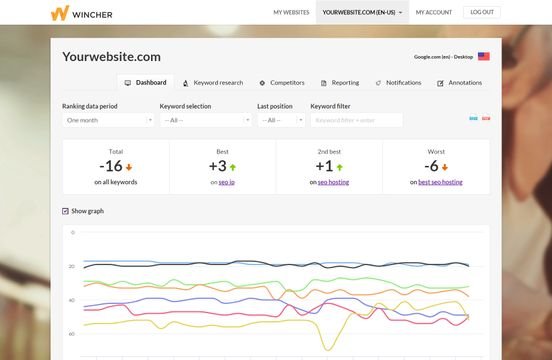Click the -16 total value
Image resolution: width=552 pixels, height=360 pixels.
[x=111, y=166]
